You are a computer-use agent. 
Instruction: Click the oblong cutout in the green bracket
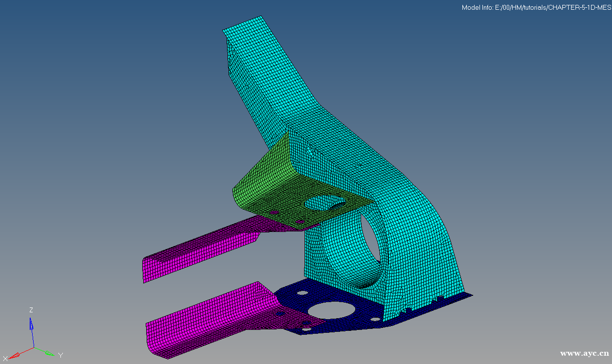pos(324,202)
